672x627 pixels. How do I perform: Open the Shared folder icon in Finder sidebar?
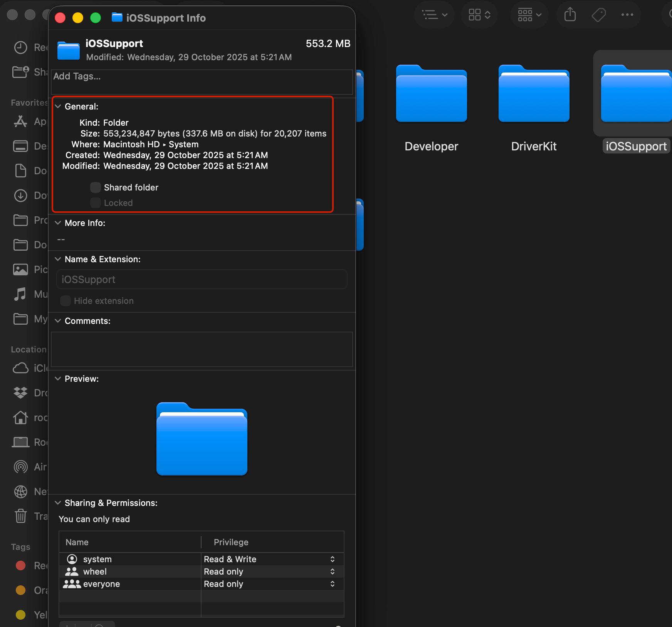[20, 72]
